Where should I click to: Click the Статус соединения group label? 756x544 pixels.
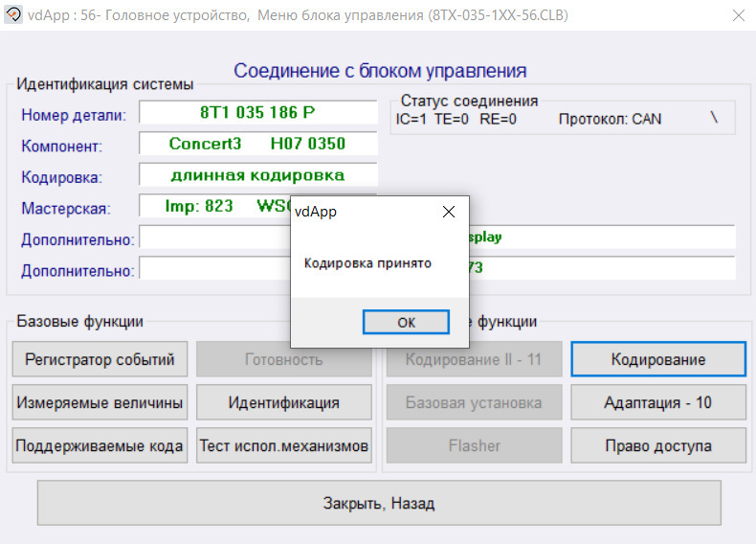pos(469,101)
